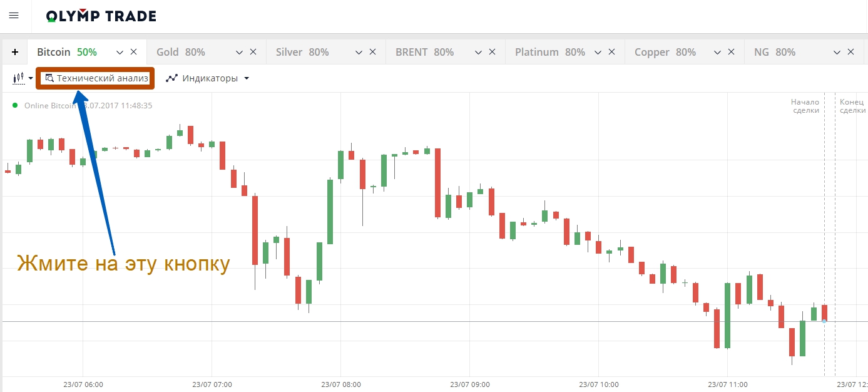868x392 pixels.
Task: Close the BRENT tab
Action: (493, 52)
